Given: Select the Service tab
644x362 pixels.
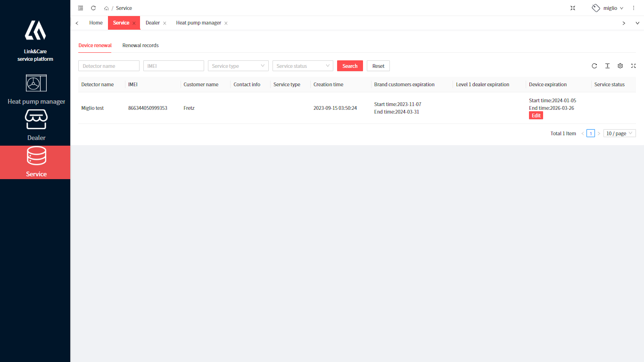Looking at the screenshot, I should point(121,23).
